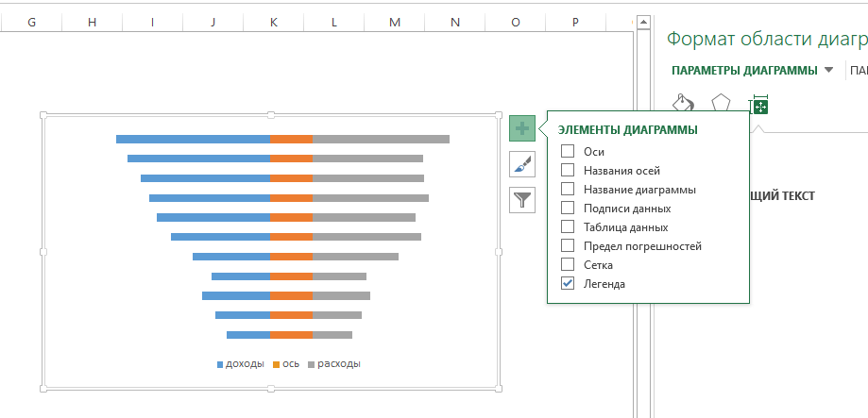The height and width of the screenshot is (418, 868).
Task: Open Chart Filters funnel button
Action: (x=522, y=199)
